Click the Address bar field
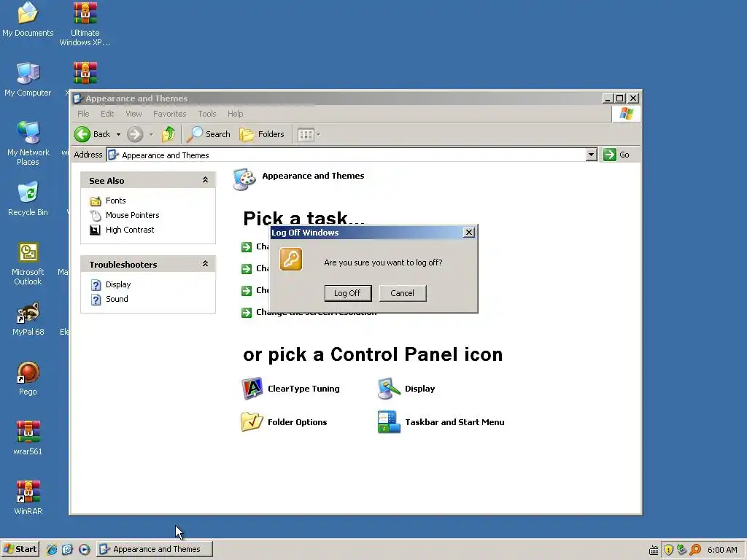 coord(347,155)
